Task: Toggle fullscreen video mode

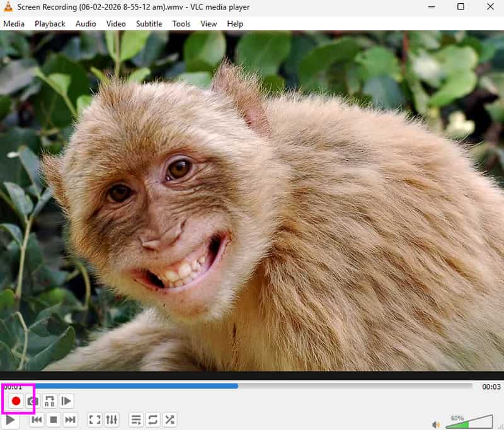Action: click(95, 420)
